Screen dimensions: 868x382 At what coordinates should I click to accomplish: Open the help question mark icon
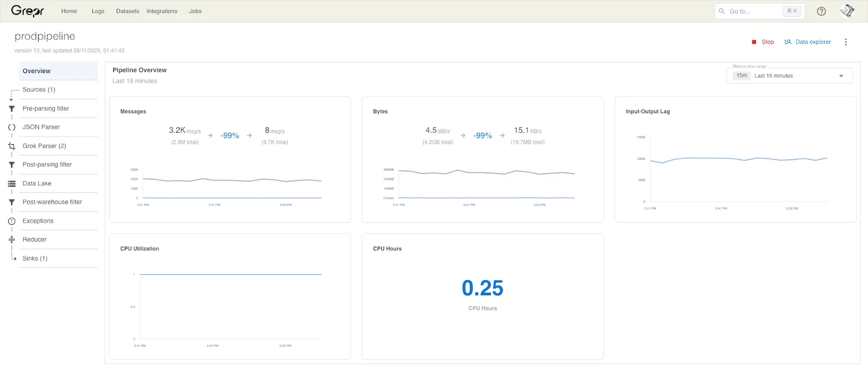(x=821, y=11)
